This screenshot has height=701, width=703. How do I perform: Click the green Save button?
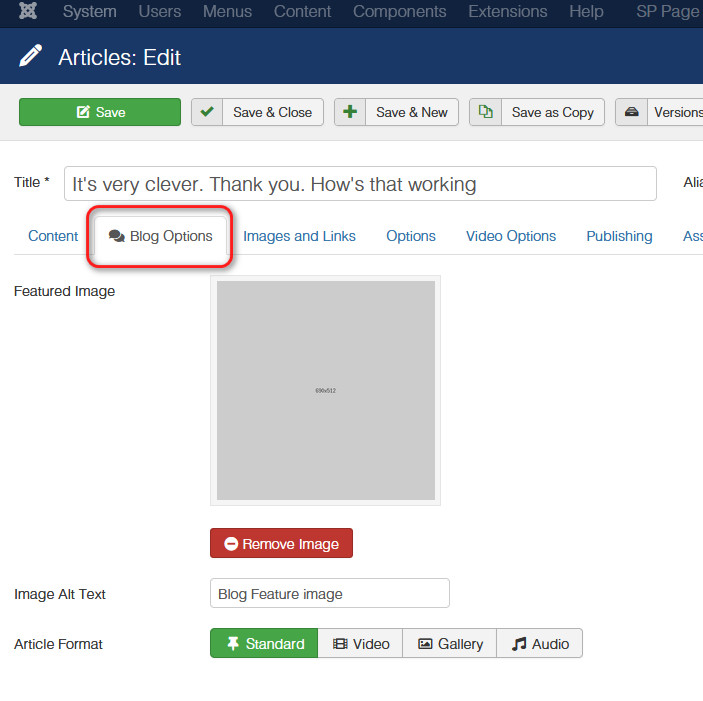tap(100, 112)
